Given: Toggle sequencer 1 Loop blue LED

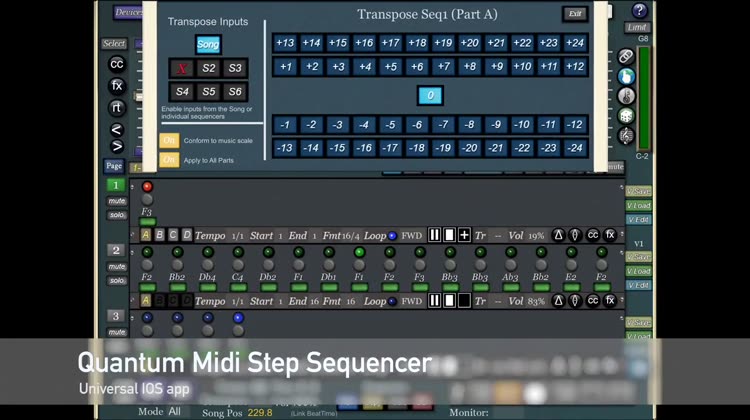Looking at the screenshot, I should pyautogui.click(x=392, y=235).
